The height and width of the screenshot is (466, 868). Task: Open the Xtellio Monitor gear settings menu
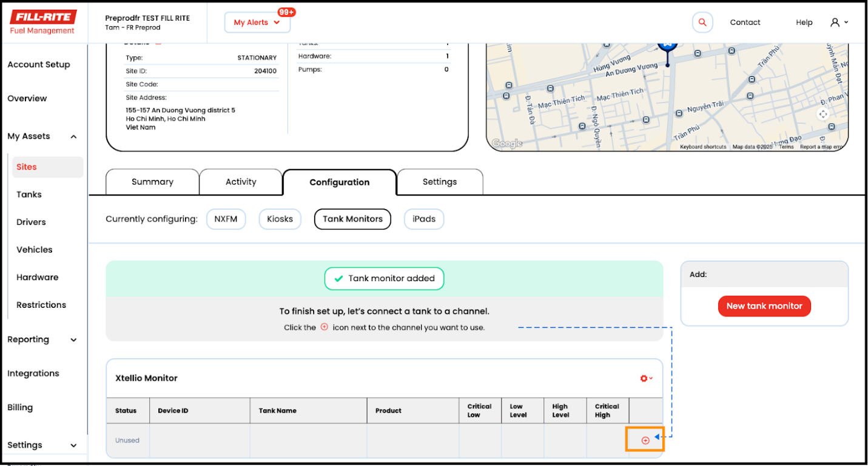pos(646,378)
